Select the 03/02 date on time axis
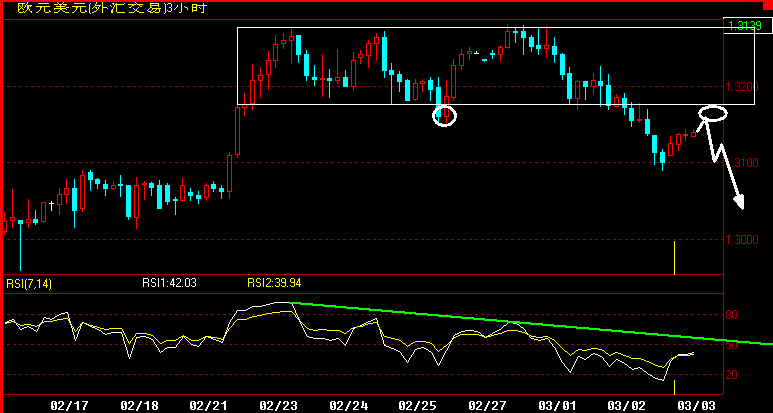Image resolution: width=773 pixels, height=413 pixels. 626,406
